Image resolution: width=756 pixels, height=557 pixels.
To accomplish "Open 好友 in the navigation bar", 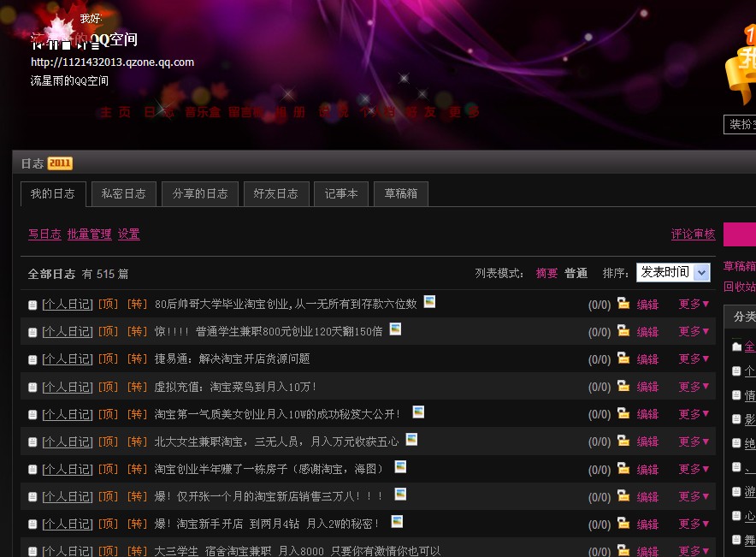I will tap(421, 112).
